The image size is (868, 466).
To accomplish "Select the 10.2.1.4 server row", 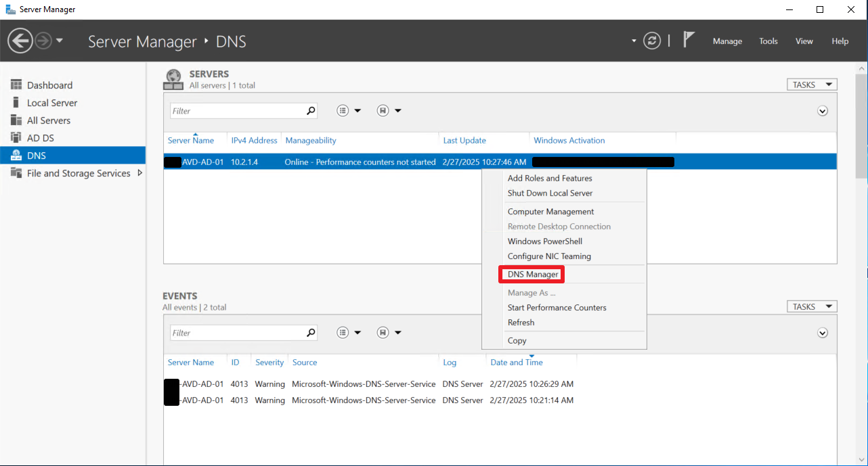I will 500,162.
